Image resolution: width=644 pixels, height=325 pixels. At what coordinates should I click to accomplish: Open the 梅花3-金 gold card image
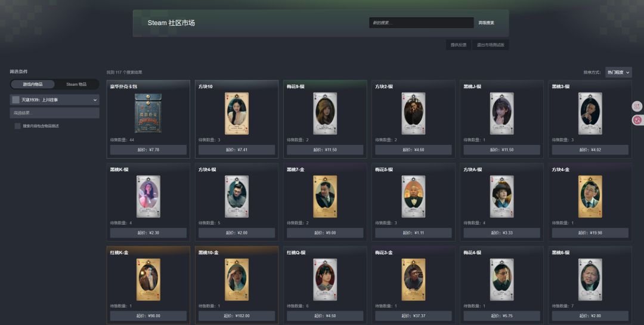[413, 280]
